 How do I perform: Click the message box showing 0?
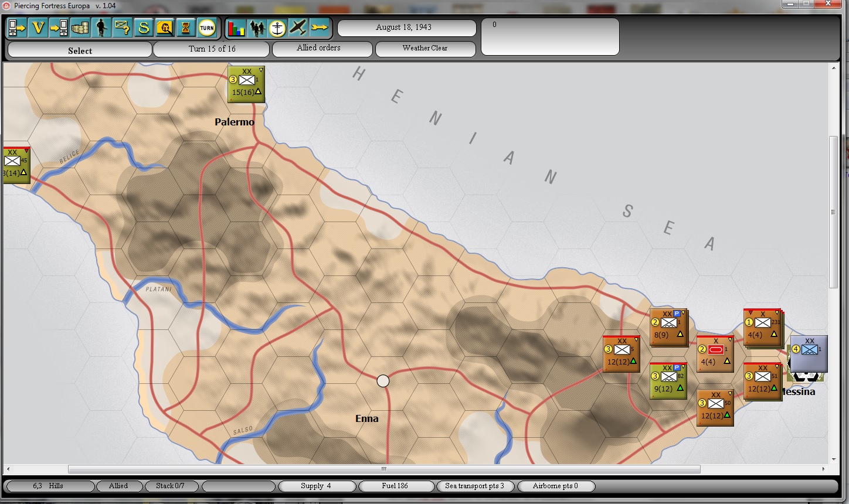(550, 37)
